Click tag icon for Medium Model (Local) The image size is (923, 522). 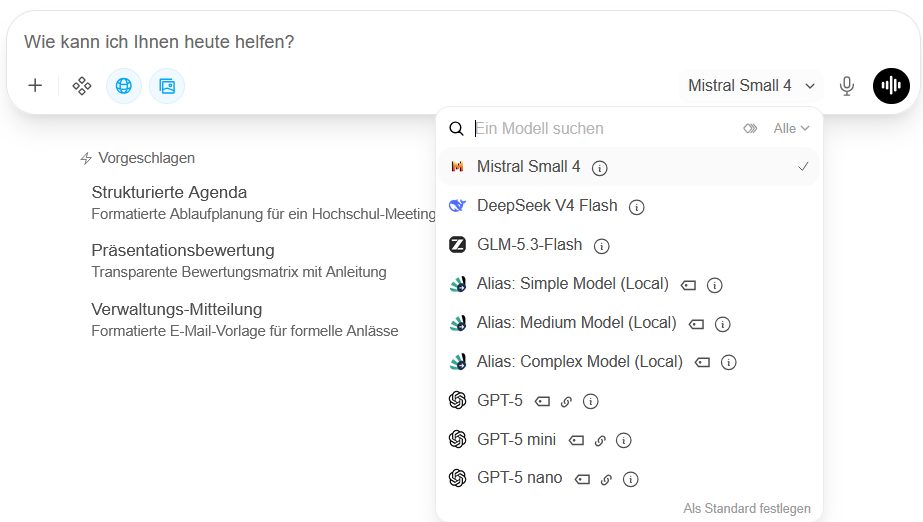point(696,324)
